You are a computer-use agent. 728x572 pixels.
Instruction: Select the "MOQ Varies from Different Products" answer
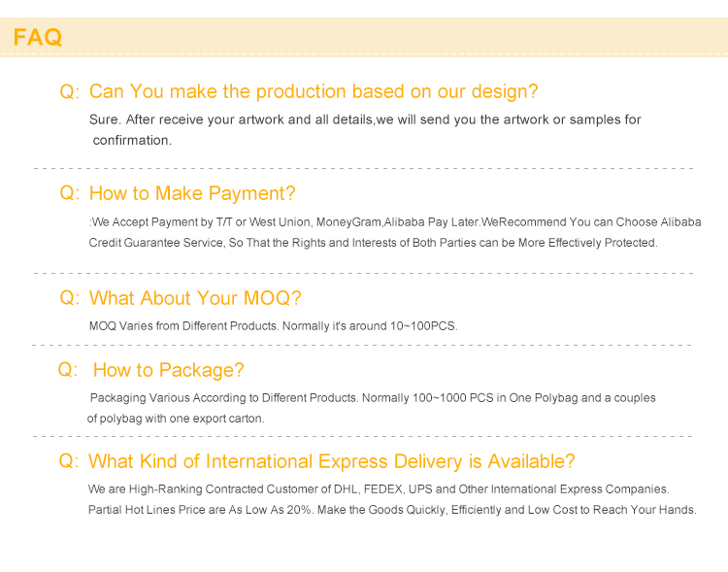point(273,326)
